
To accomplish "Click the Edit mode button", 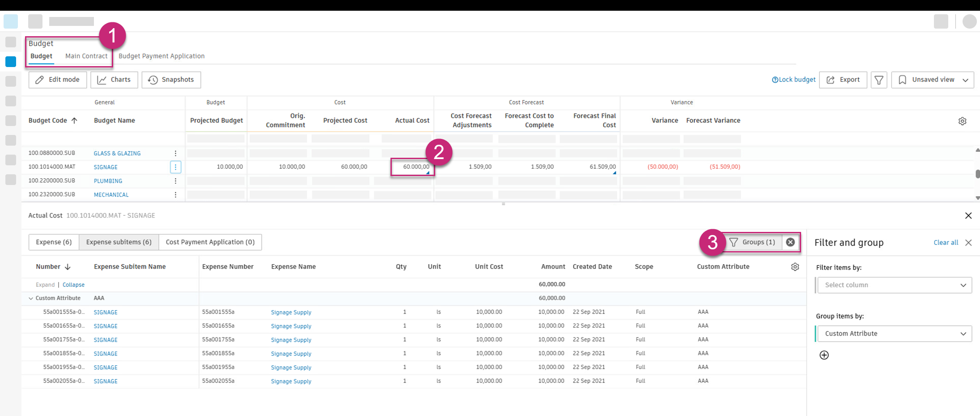I will point(58,80).
